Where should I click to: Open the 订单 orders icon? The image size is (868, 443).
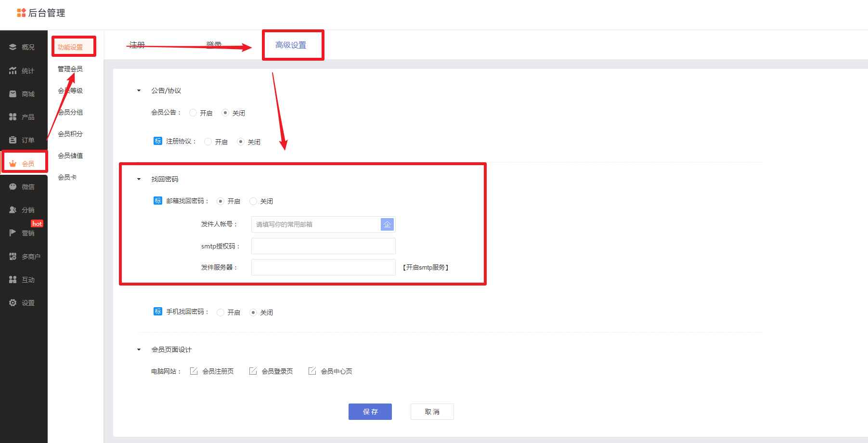coord(13,140)
